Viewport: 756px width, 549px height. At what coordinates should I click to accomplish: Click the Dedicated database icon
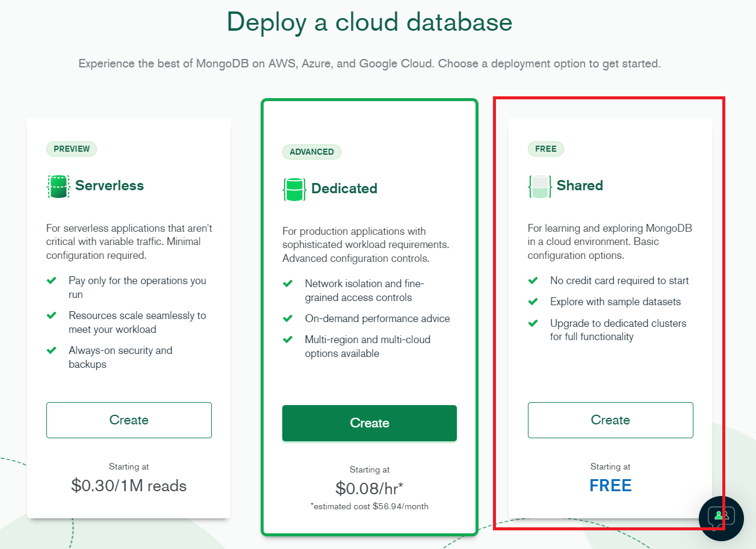(x=294, y=190)
